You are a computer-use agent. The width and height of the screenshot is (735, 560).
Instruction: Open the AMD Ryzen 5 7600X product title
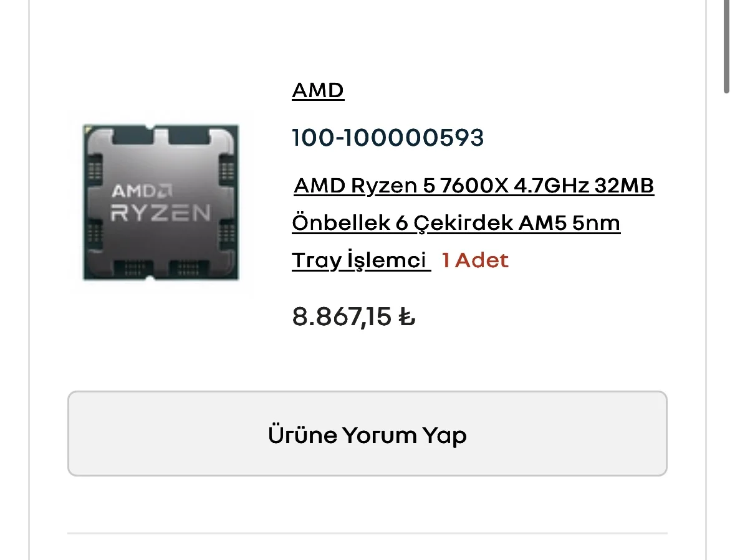[474, 186]
